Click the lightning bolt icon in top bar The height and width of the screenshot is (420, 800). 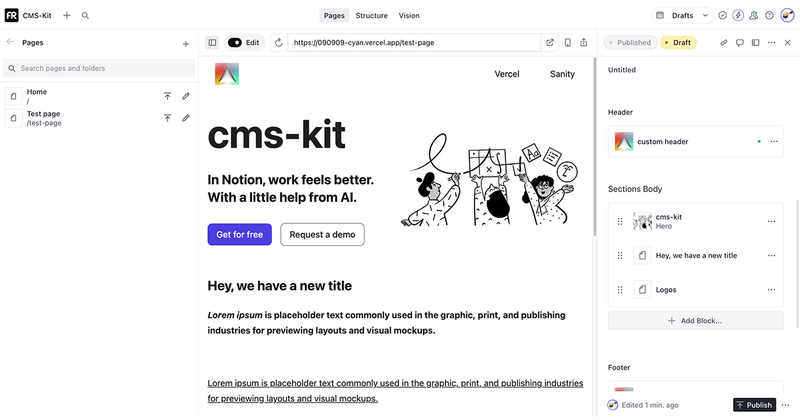pos(738,15)
